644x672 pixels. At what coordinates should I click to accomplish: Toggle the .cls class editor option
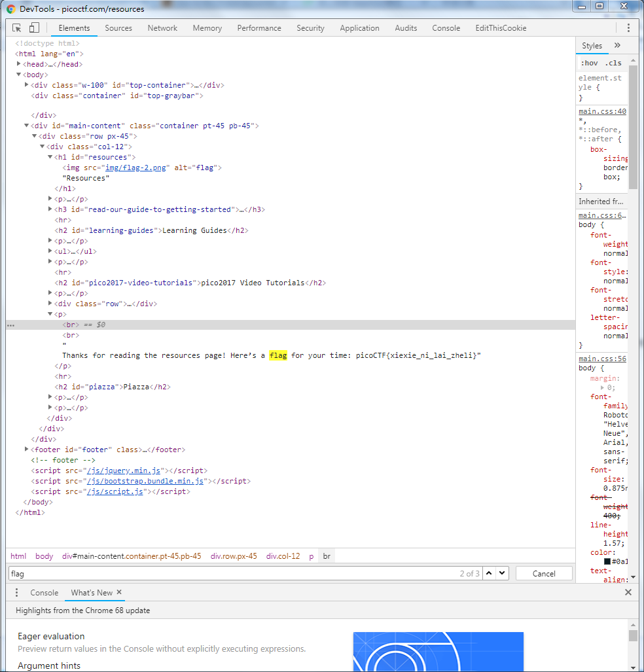[x=613, y=63]
